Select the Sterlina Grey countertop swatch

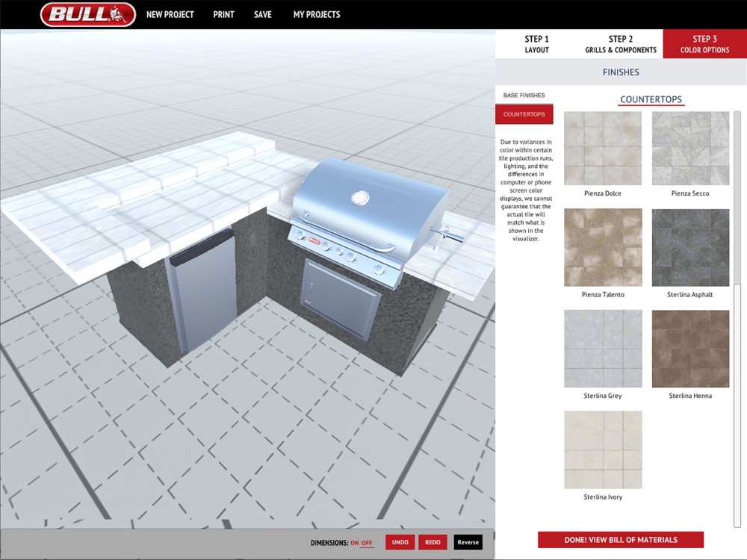[603, 349]
